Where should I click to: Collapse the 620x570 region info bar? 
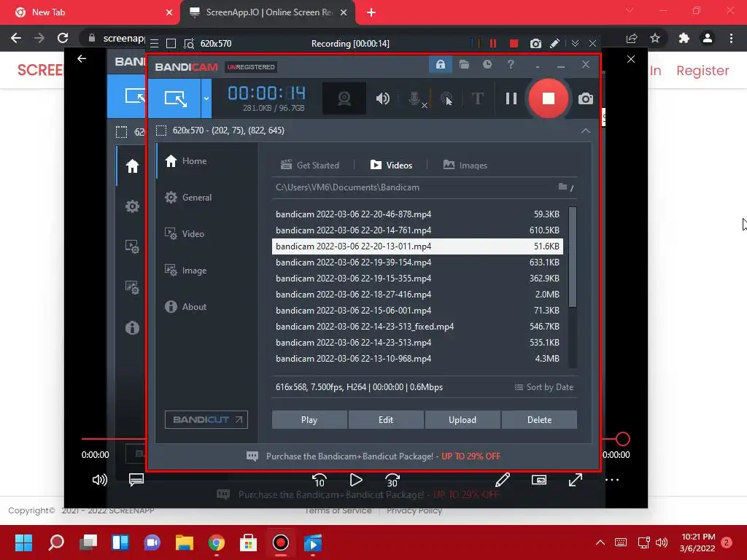[586, 131]
